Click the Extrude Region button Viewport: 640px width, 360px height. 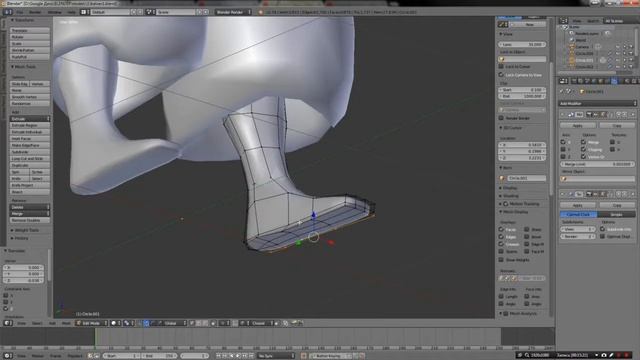pos(30,125)
